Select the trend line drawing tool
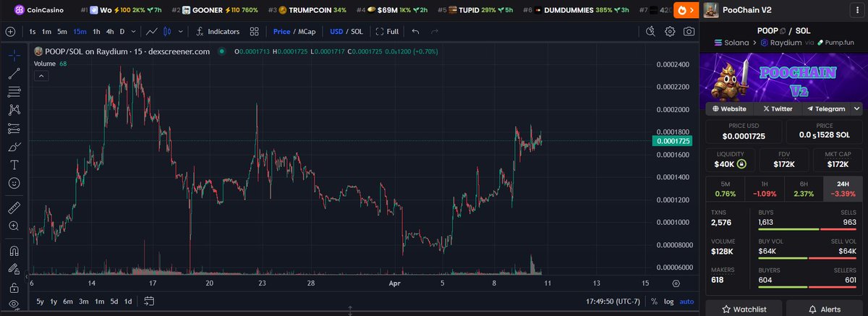 14,74
